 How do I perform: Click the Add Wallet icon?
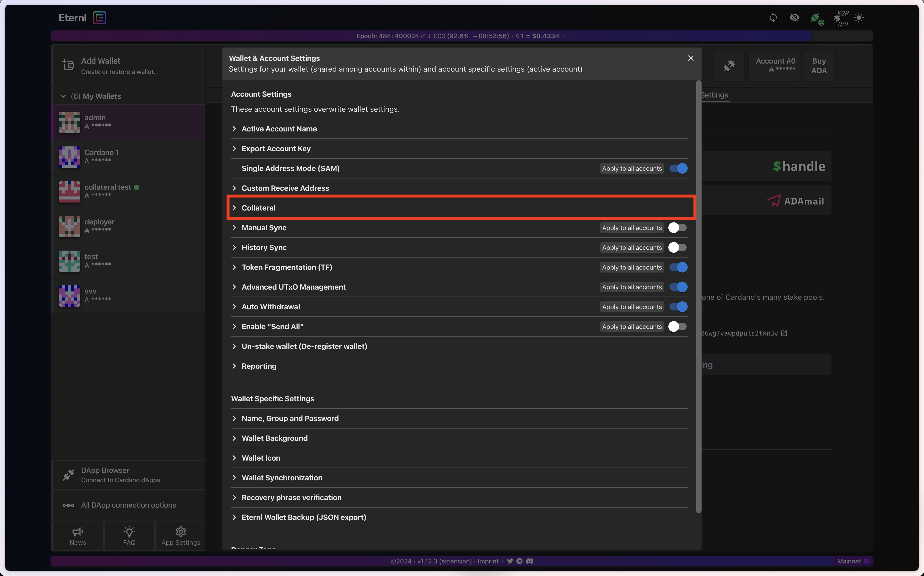pos(68,65)
